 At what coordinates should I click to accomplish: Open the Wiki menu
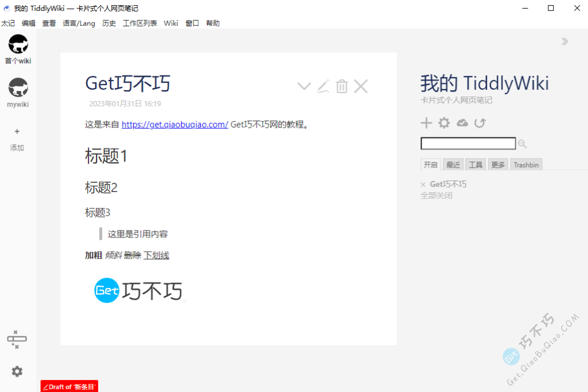click(x=171, y=24)
